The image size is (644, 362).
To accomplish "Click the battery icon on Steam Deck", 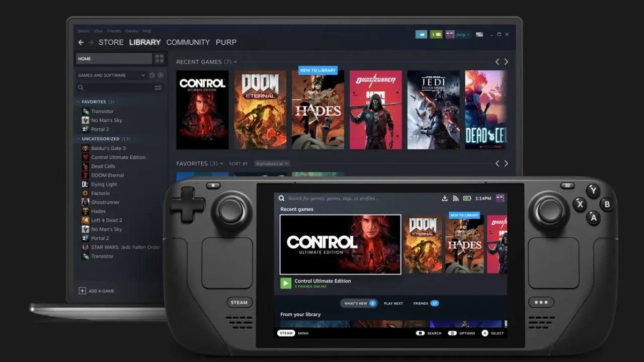I will (467, 198).
